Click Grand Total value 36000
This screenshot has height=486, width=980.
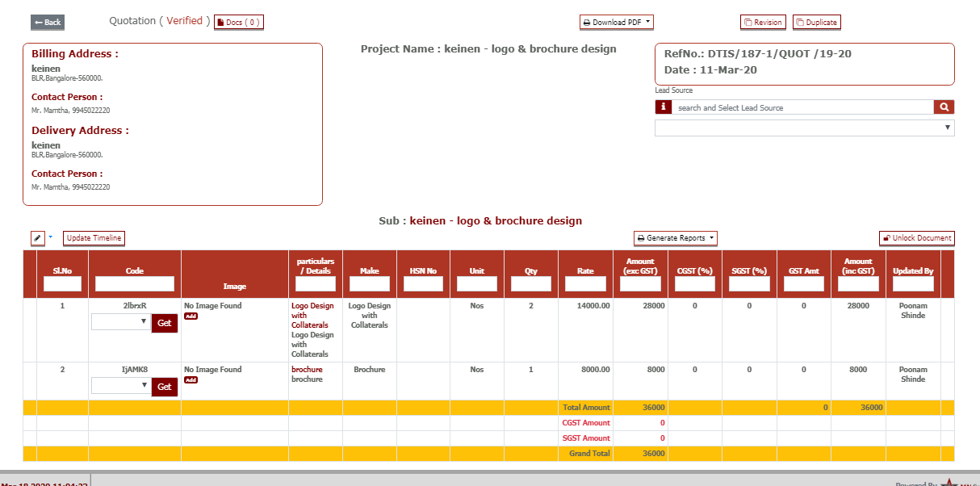[x=654, y=454]
